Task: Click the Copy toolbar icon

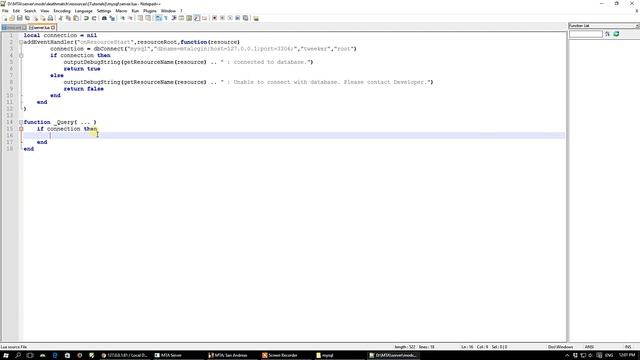Action: pyautogui.click(x=68, y=18)
